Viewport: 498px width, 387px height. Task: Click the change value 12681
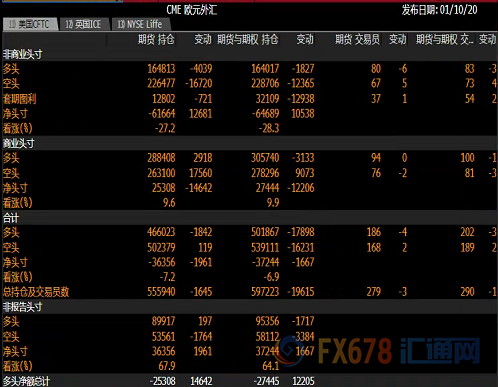[x=201, y=114]
